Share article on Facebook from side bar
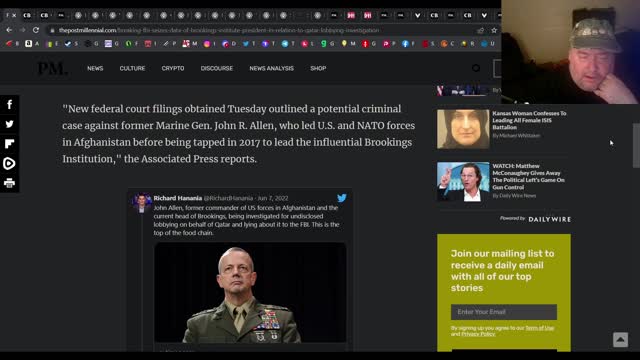Screen dimensions: 640x360 pos(9,104)
